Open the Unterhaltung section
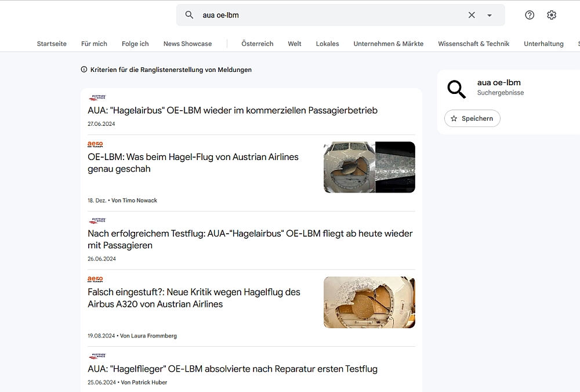 543,43
